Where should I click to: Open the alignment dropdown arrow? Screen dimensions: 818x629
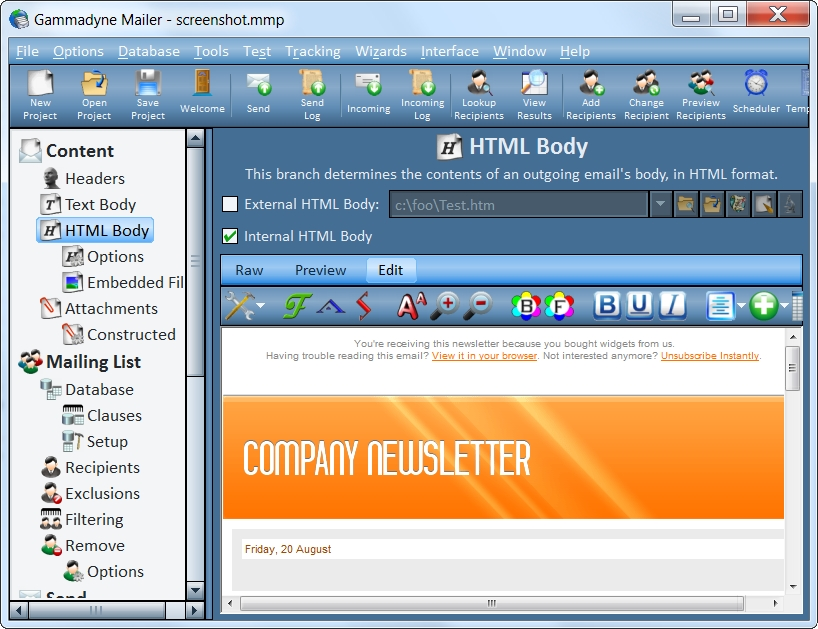[741, 306]
